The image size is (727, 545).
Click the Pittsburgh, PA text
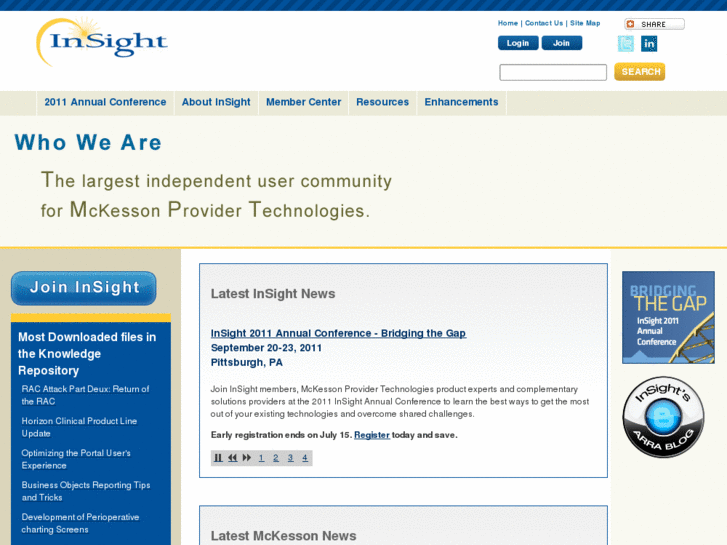[247, 363]
